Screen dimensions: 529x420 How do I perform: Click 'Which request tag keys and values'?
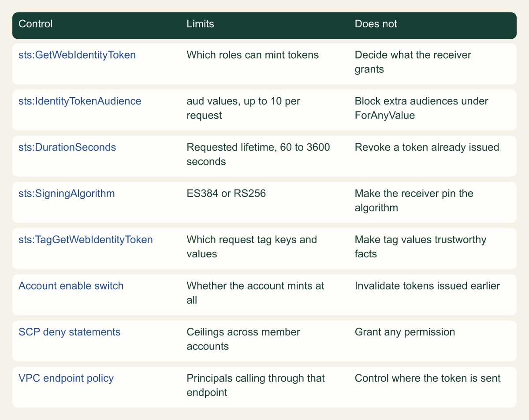pyautogui.click(x=252, y=246)
